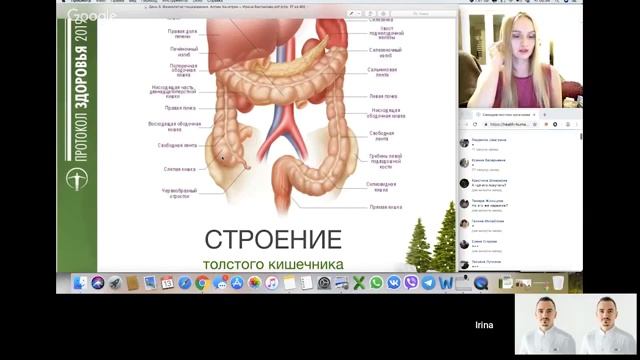Open QuickTime Player in the Dock
Screen dimensions: 640x360
481,283
